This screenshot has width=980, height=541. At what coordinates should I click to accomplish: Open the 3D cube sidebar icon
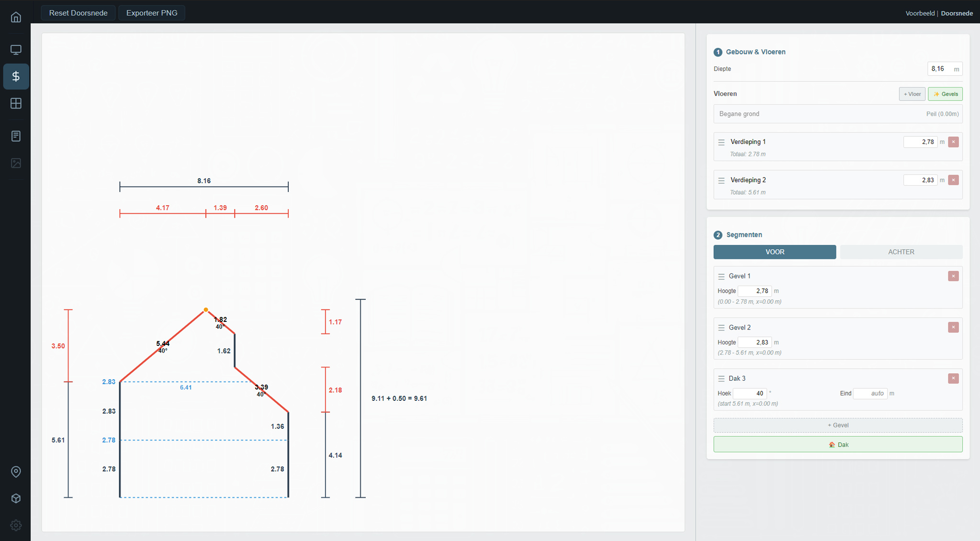16,498
